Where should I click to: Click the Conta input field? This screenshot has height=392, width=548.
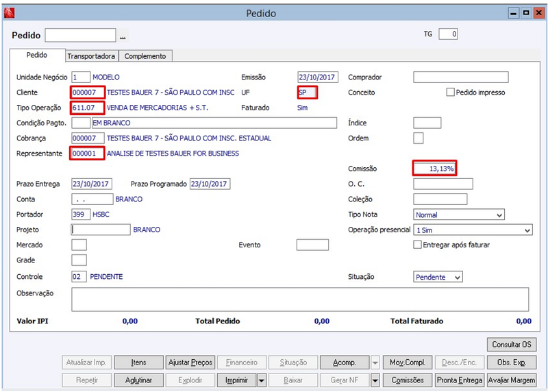click(x=92, y=199)
